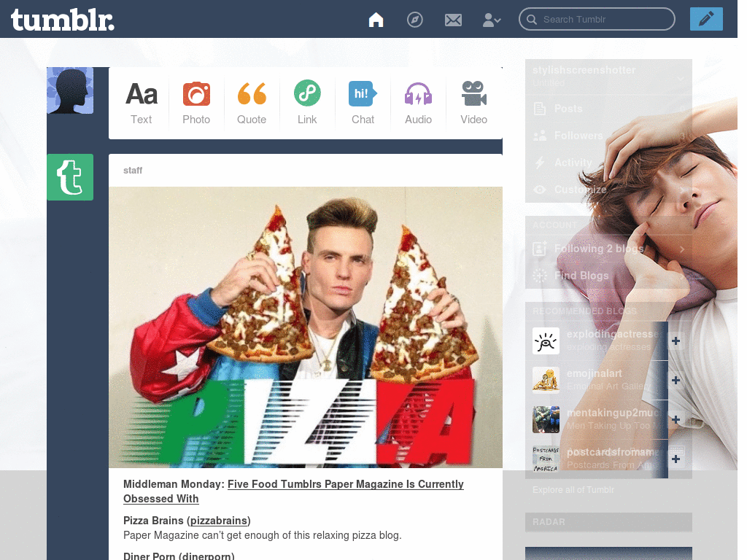Open Five Food Tumblrs Paper Magazine link
The image size is (747, 560).
tap(293, 491)
